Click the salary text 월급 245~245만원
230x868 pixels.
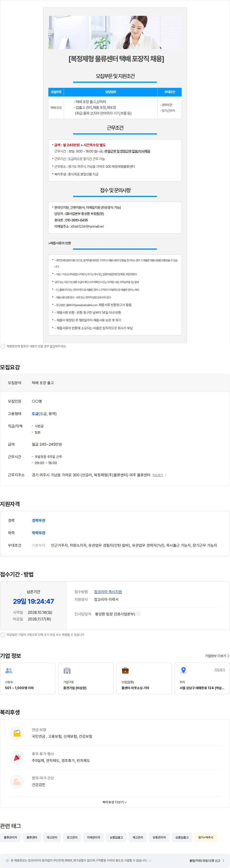47,444
